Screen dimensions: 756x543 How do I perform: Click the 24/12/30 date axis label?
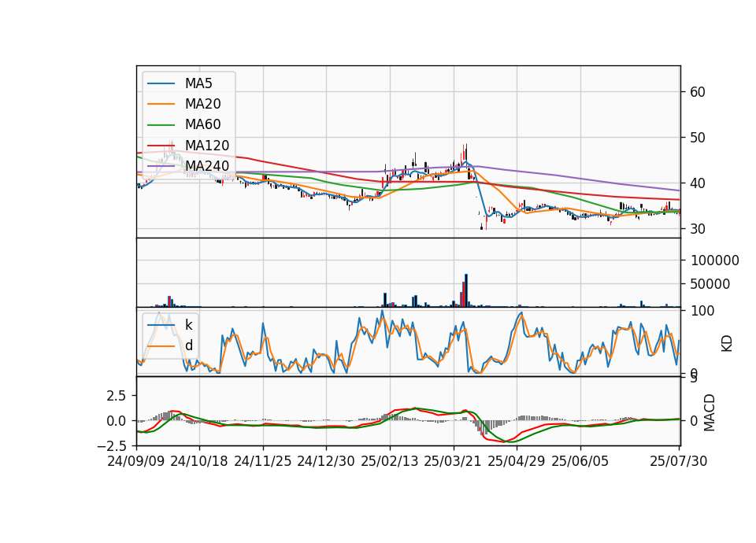326,461
